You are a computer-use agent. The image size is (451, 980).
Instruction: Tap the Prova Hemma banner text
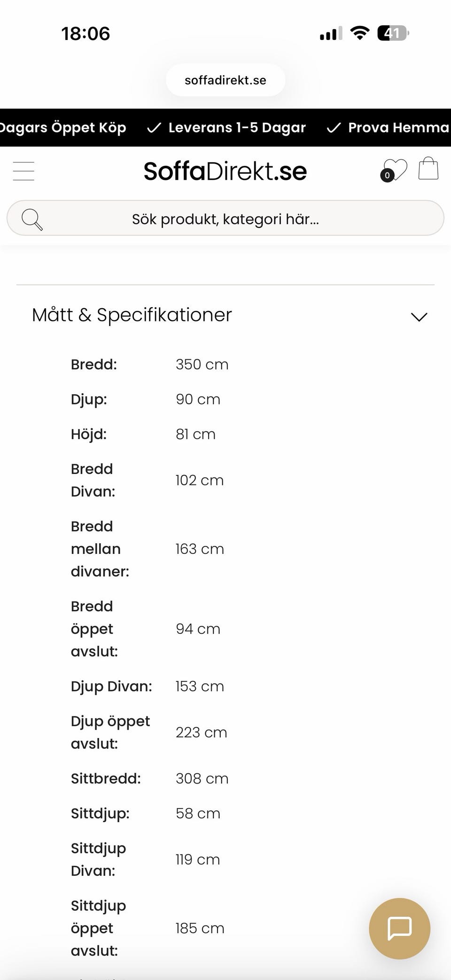(397, 128)
